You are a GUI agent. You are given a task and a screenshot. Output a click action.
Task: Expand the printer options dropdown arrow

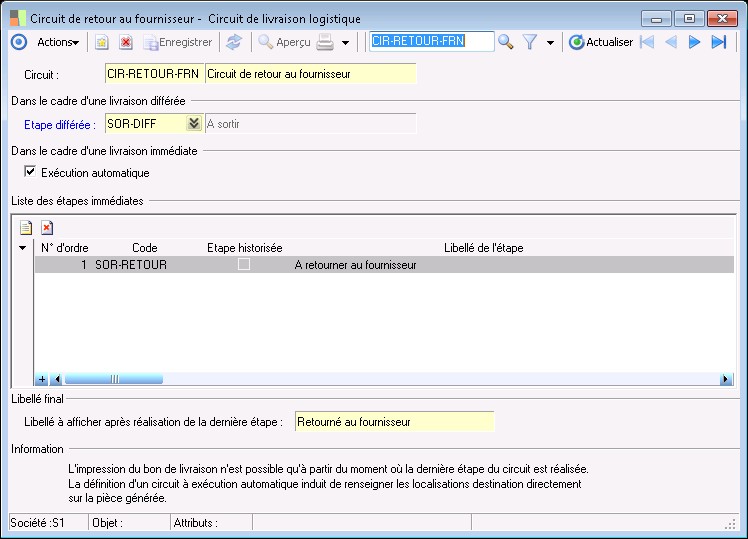pos(345,43)
